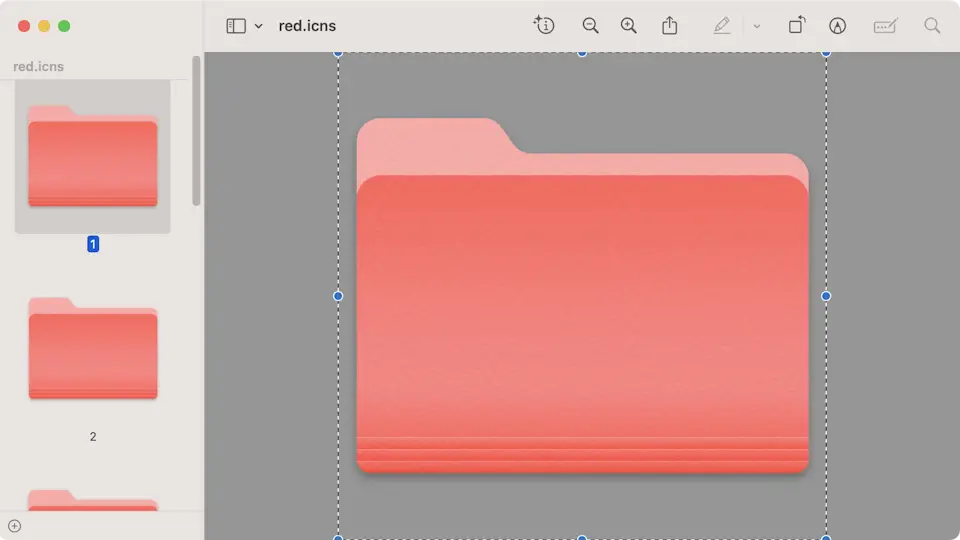Expand the highlight color options chevron

756,26
